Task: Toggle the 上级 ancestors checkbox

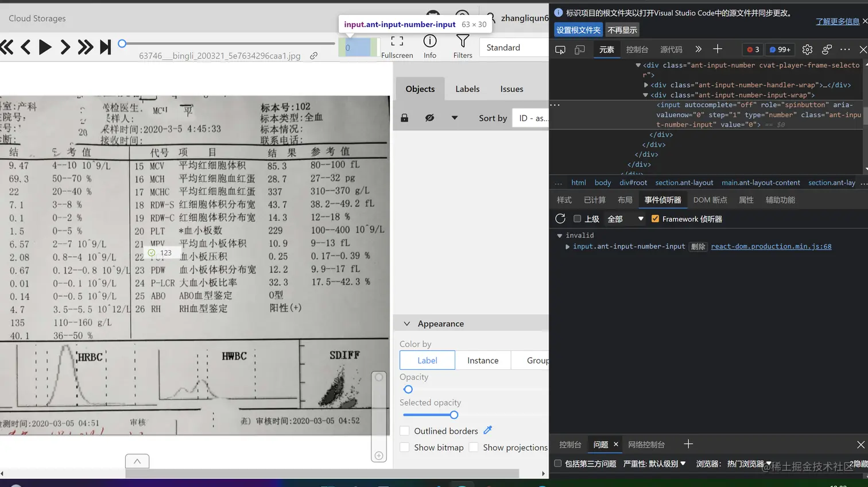Action: point(578,219)
